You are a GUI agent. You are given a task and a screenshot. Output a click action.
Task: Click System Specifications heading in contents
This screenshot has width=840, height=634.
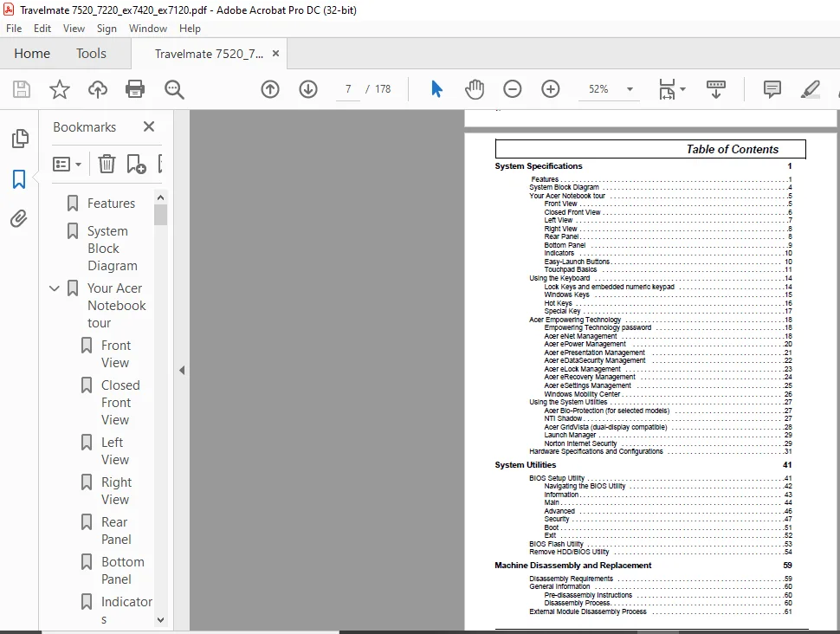pyautogui.click(x=539, y=166)
